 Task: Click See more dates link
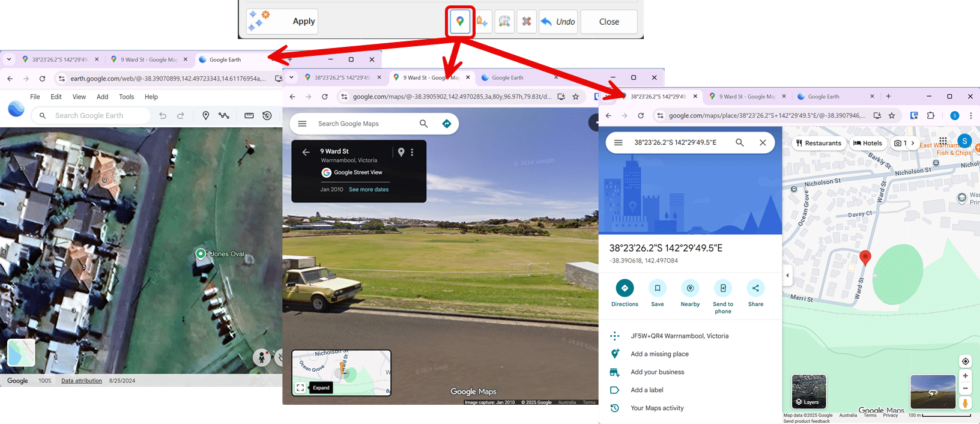(x=369, y=189)
